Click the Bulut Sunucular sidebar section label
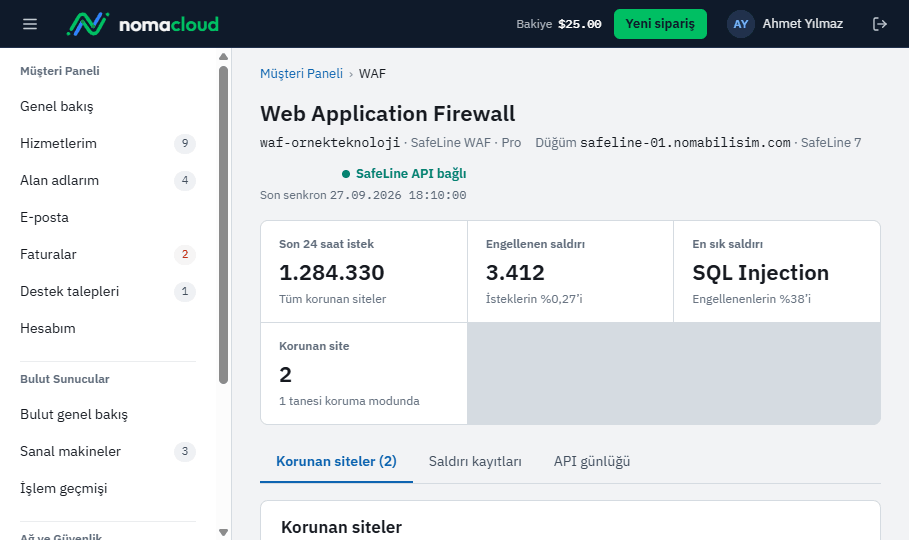The height and width of the screenshot is (540, 909). [x=65, y=379]
